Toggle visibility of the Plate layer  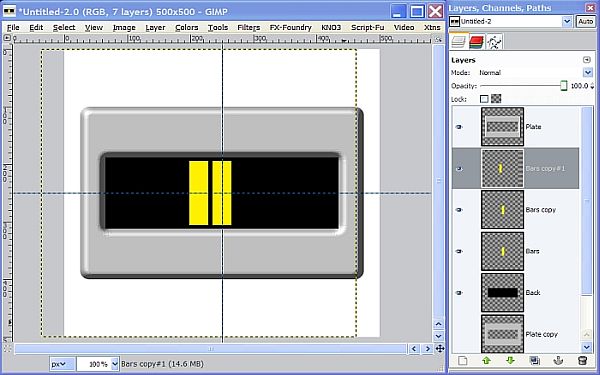459,127
